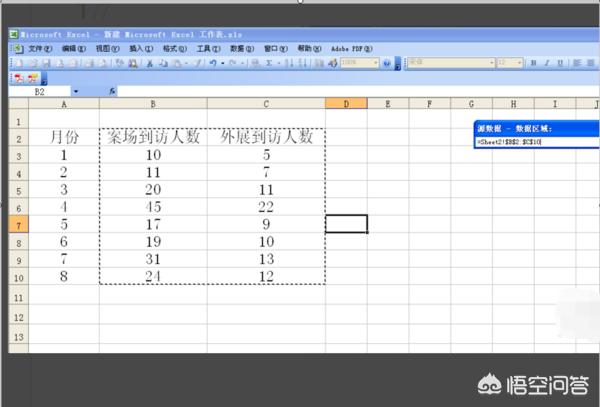Click the insert function fx icon

pos(112,91)
